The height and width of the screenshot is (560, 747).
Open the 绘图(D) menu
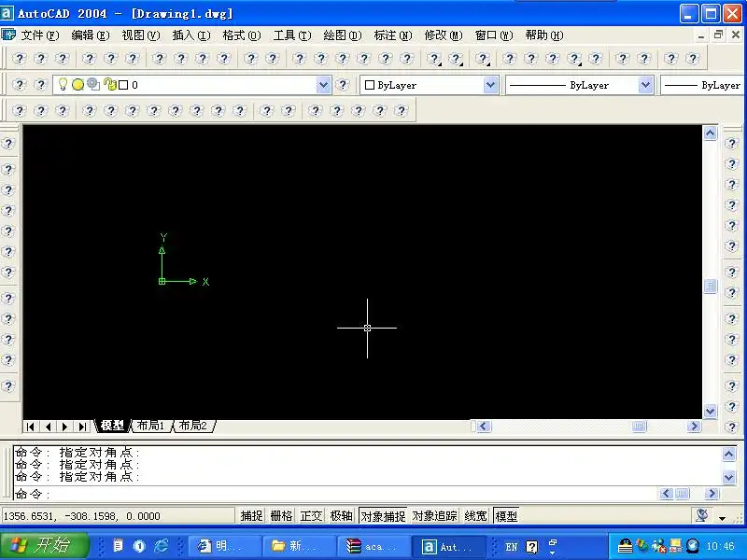click(343, 35)
